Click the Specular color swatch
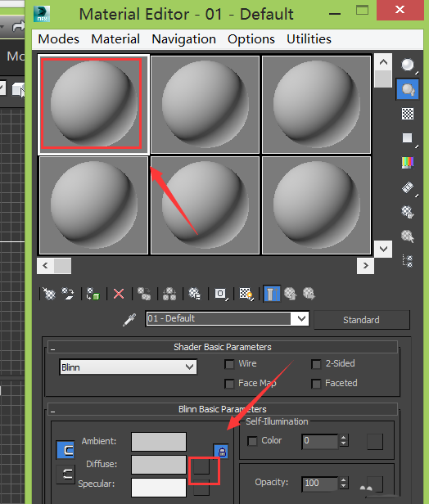The width and height of the screenshot is (429, 504). pyautogui.click(x=159, y=488)
